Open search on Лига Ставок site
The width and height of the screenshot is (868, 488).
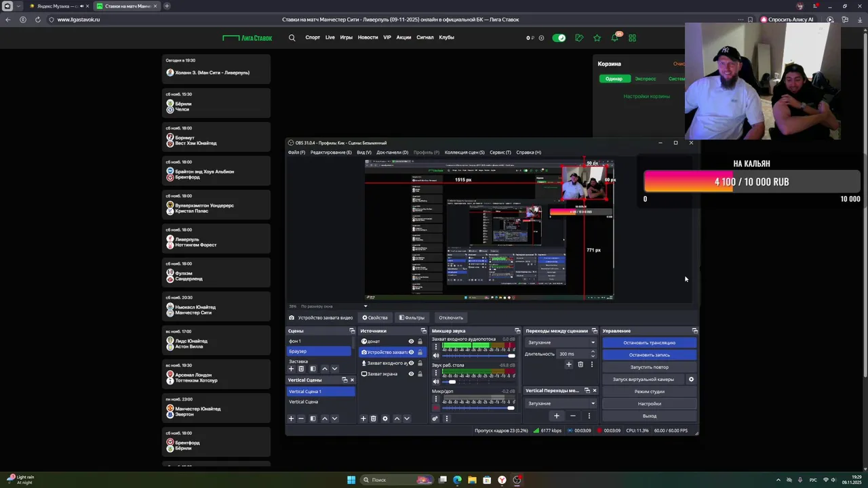(292, 38)
